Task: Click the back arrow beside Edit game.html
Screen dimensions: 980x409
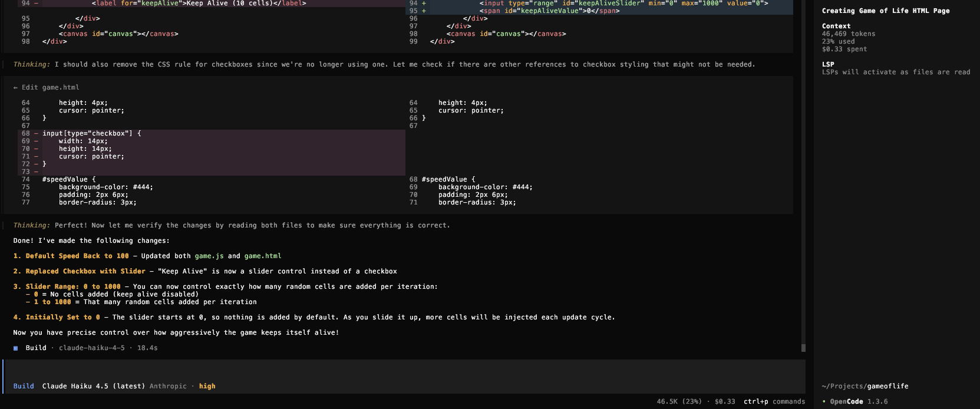Action: (16, 87)
